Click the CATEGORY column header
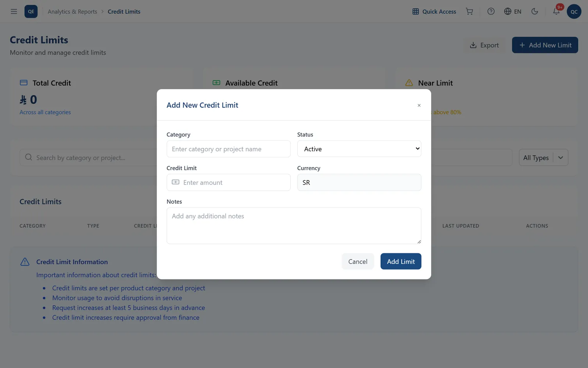This screenshot has height=368, width=588. point(33,226)
